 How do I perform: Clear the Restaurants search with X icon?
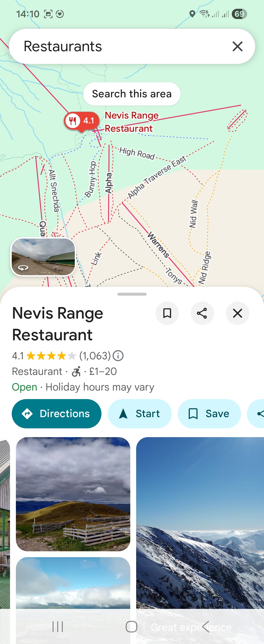pos(237,47)
